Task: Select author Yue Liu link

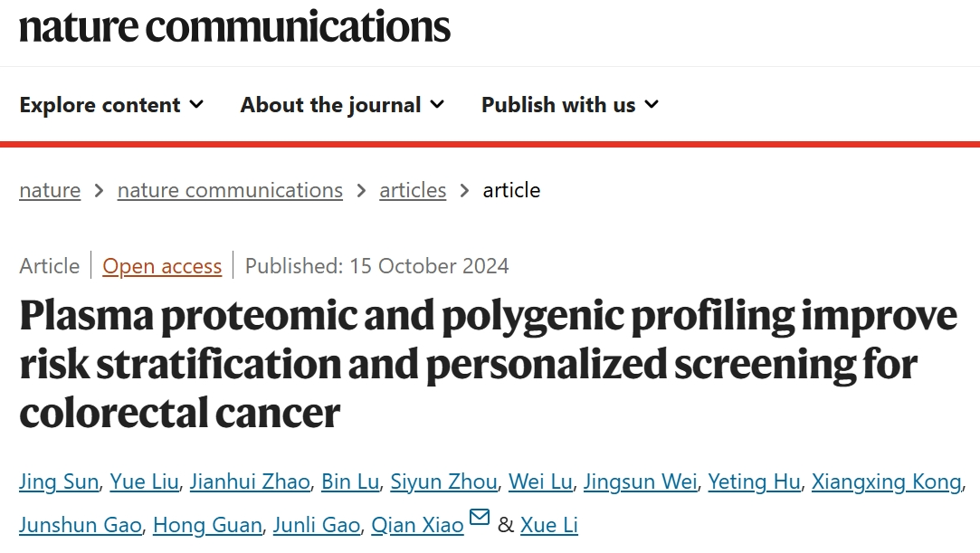Action: coord(145,481)
